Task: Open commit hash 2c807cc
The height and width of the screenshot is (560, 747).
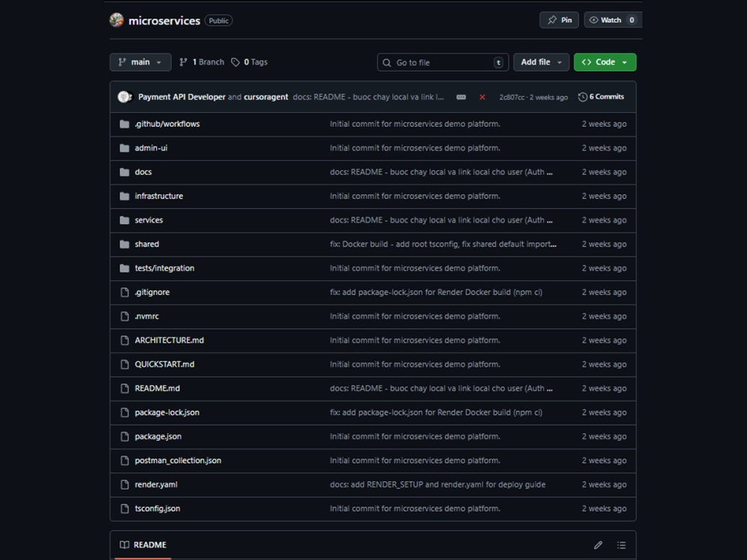Action: pyautogui.click(x=512, y=97)
